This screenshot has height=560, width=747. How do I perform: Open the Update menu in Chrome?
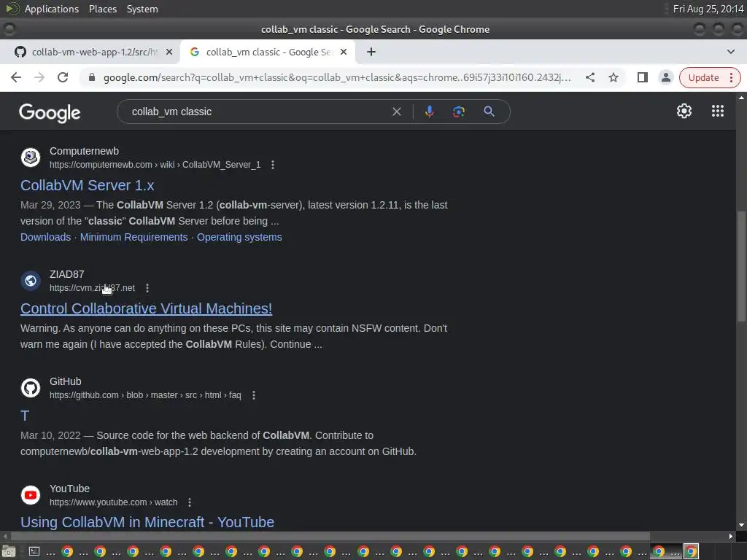pyautogui.click(x=710, y=77)
